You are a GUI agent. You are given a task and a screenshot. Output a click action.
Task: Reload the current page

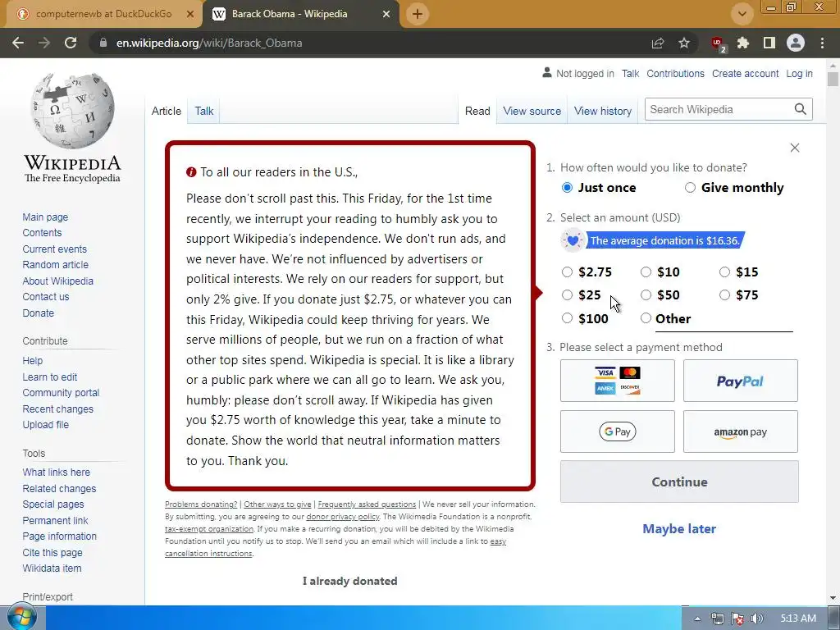click(x=71, y=43)
